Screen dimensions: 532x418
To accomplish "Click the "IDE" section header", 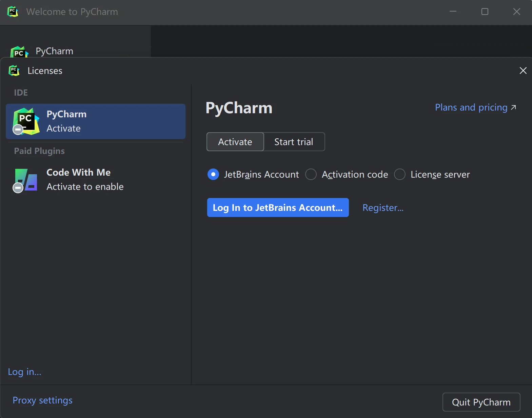I will click(21, 93).
